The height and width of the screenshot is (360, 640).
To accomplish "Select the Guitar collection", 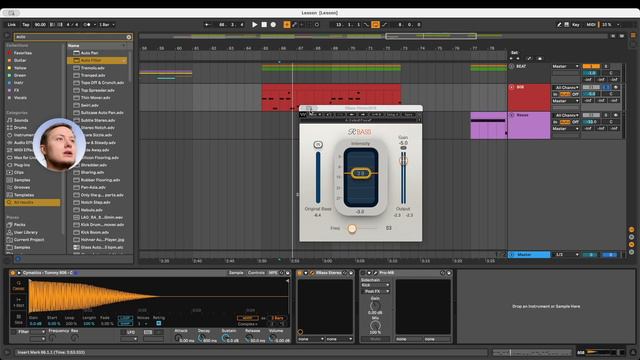I will click(x=20, y=60).
